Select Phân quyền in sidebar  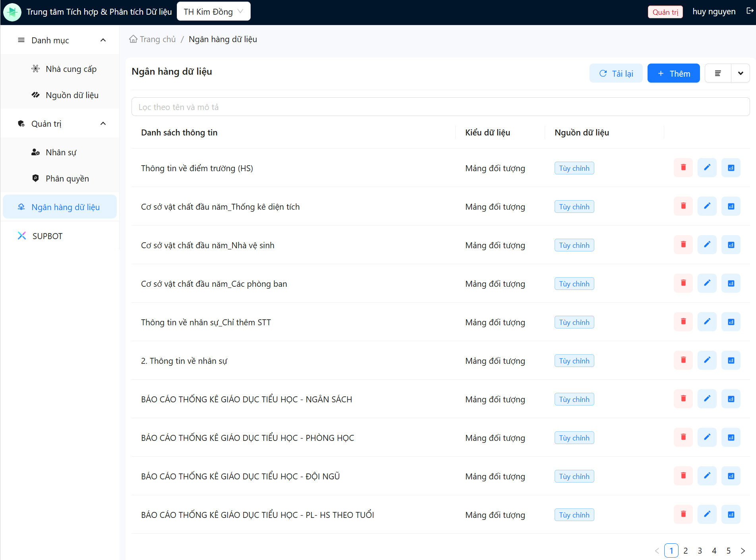(67, 179)
